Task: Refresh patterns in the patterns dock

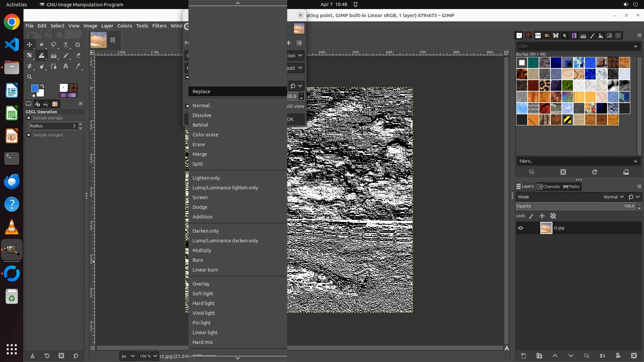Action: (594, 172)
